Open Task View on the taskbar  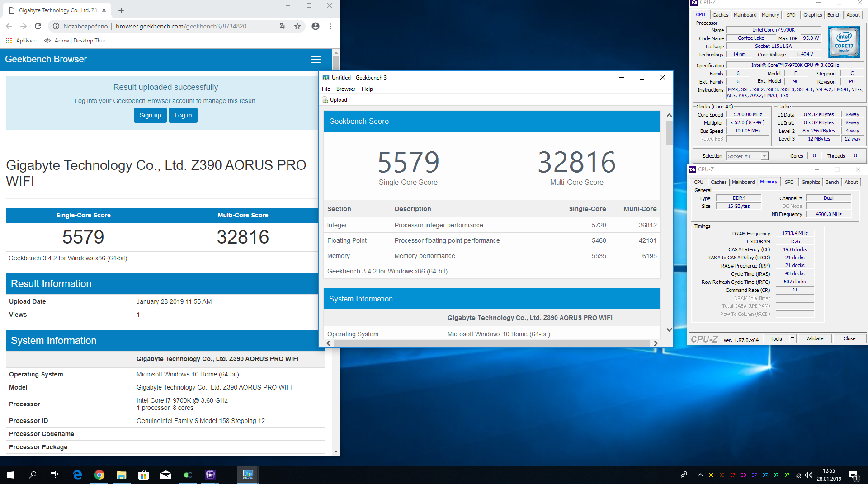(x=54, y=475)
